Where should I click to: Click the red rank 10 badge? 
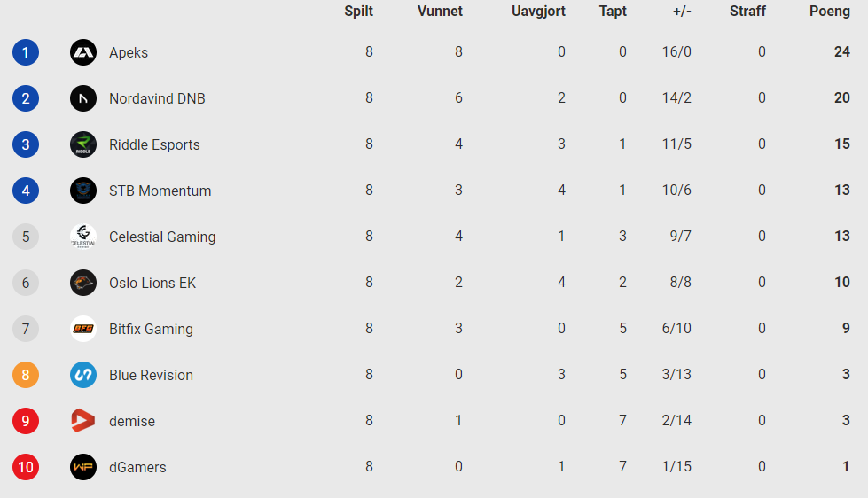[x=26, y=467]
